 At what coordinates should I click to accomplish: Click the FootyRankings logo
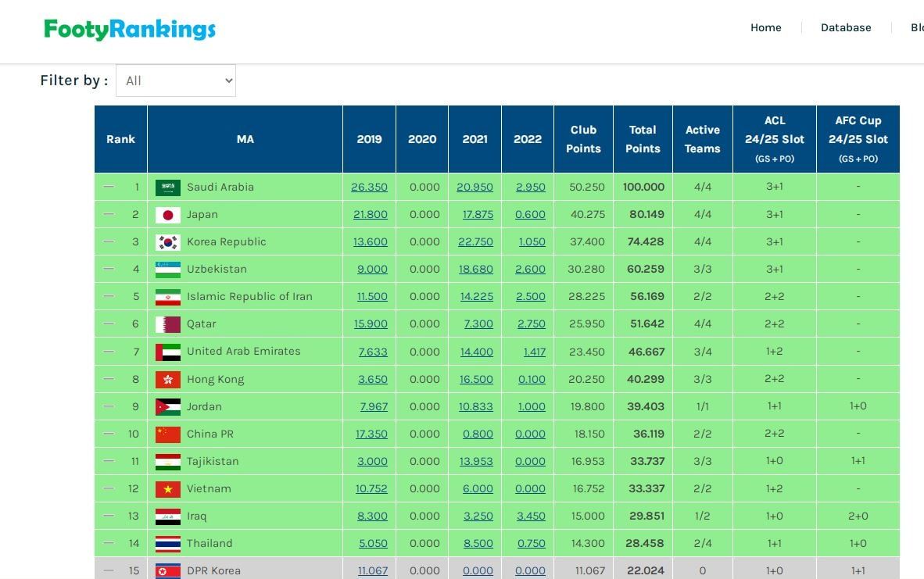[130, 30]
